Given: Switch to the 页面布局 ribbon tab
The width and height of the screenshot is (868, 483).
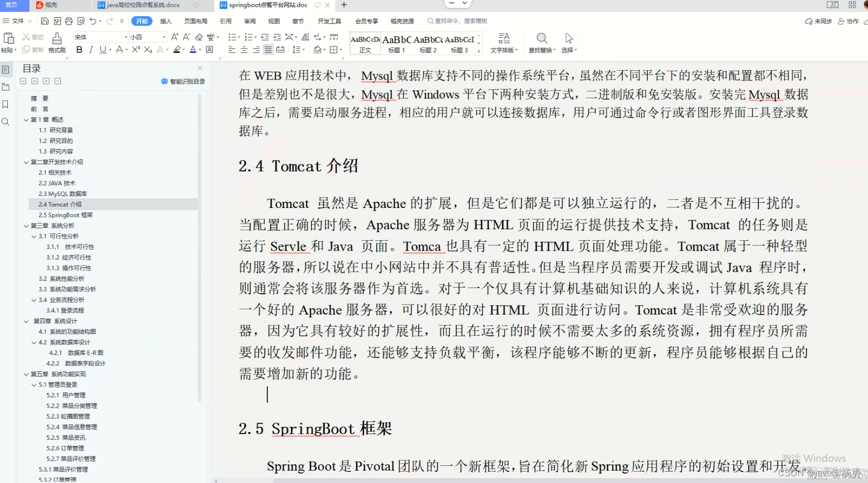Looking at the screenshot, I should (196, 21).
